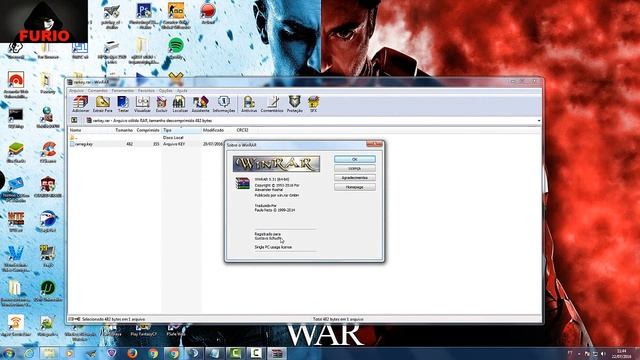Click the Spotify desktop icon
640x360 pixels.
[176, 49]
